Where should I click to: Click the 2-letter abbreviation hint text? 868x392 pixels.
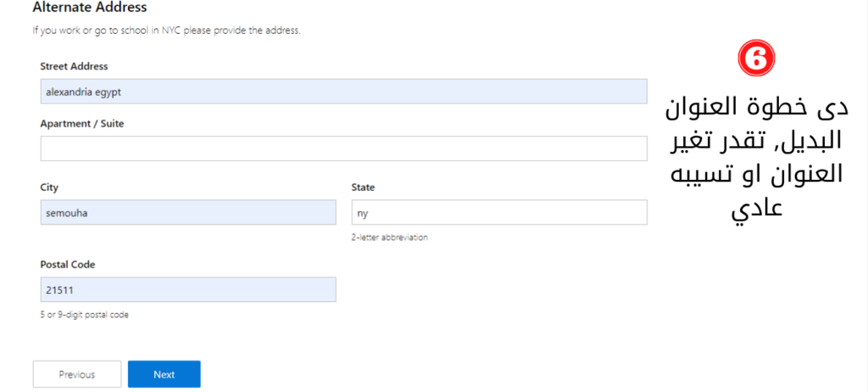coord(390,238)
